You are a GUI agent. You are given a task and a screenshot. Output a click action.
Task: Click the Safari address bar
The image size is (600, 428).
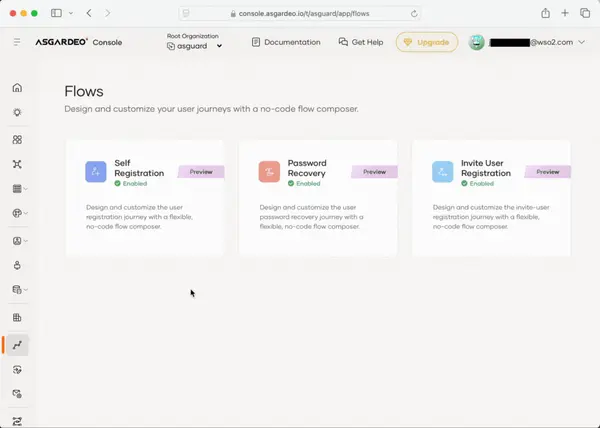[x=300, y=13]
